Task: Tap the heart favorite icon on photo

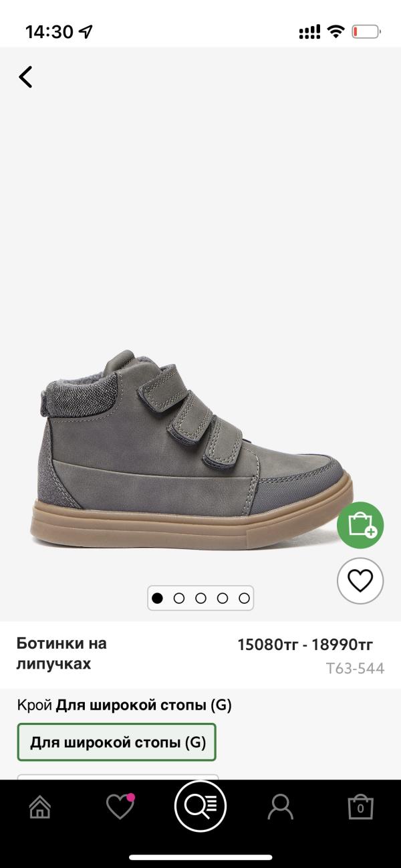Action: click(x=360, y=580)
